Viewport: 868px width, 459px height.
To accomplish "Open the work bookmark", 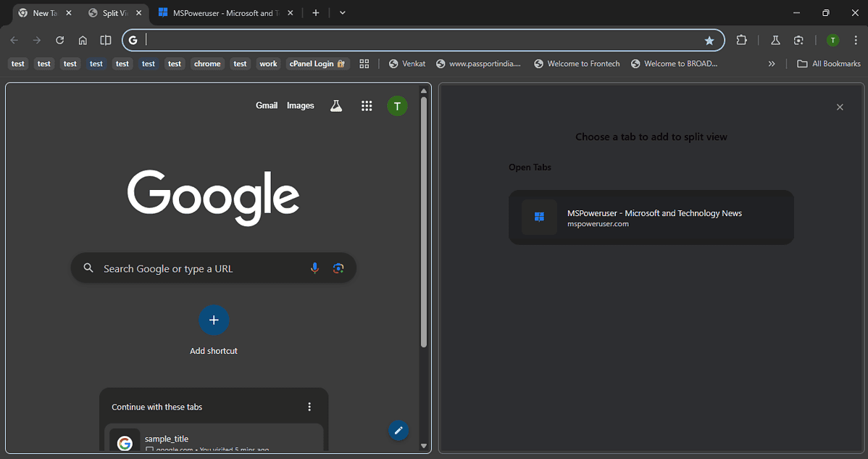I will pyautogui.click(x=269, y=64).
